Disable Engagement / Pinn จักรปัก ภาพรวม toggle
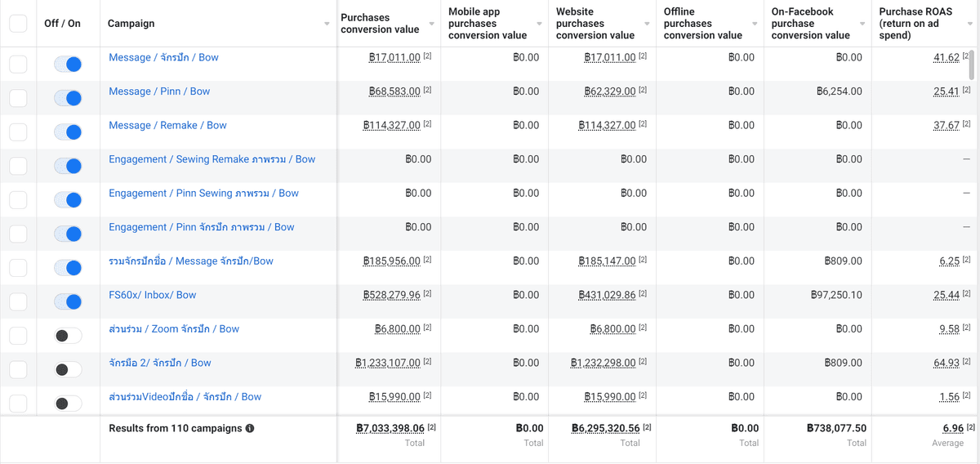This screenshot has width=980, height=464. (x=68, y=234)
